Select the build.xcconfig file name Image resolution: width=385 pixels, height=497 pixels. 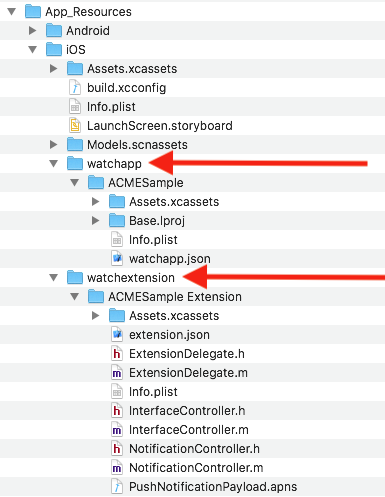point(127,88)
